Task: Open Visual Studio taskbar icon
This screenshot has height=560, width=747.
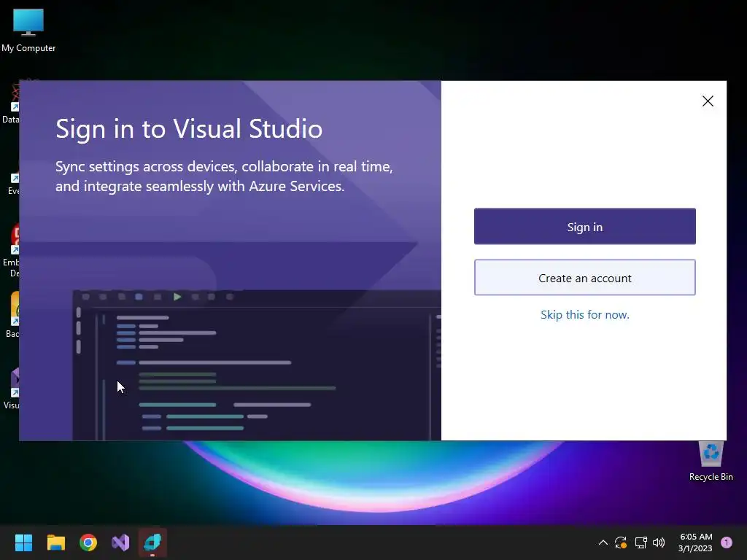Action: coord(120,542)
